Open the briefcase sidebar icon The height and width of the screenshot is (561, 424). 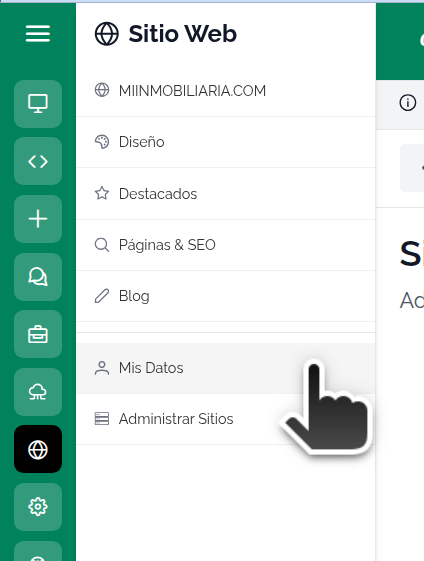point(38,334)
